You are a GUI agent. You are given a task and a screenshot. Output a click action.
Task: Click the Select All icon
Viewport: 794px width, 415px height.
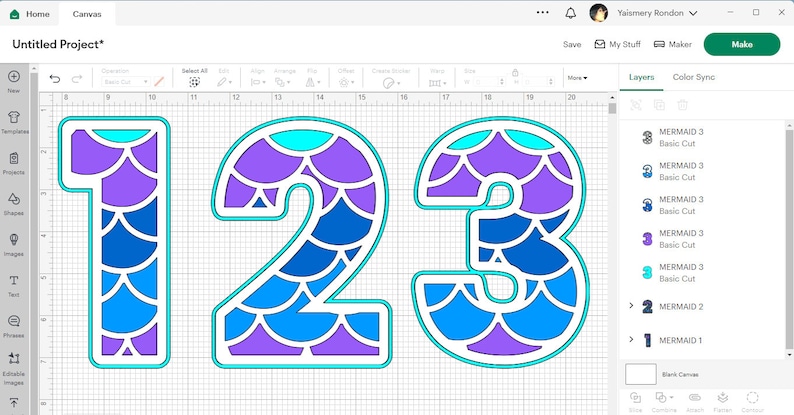click(194, 82)
